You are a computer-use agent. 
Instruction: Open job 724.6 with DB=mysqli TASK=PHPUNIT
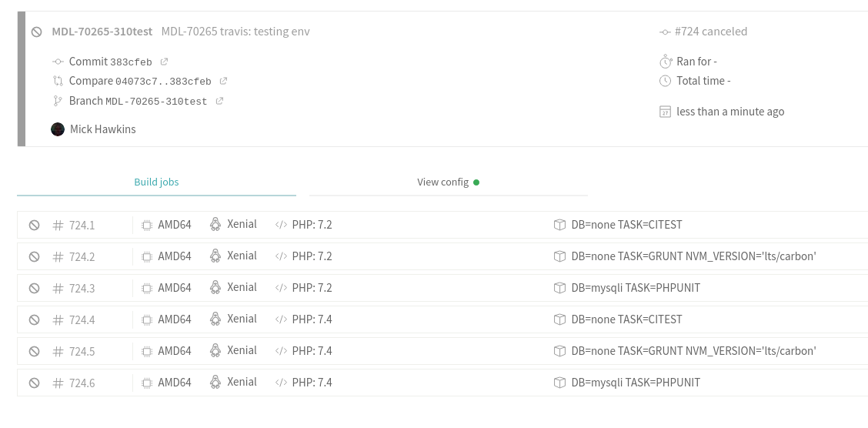(x=443, y=383)
